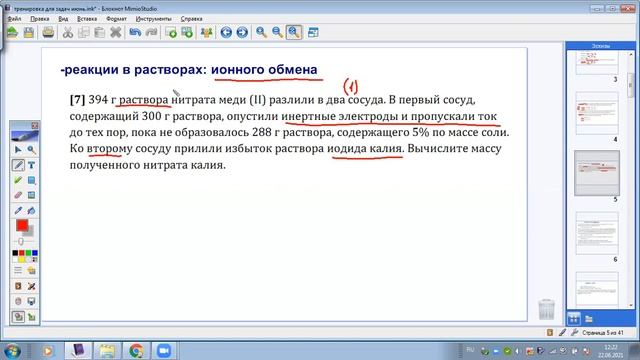640x360 pixels.
Task: Open the Правка menu
Action: click(40, 19)
